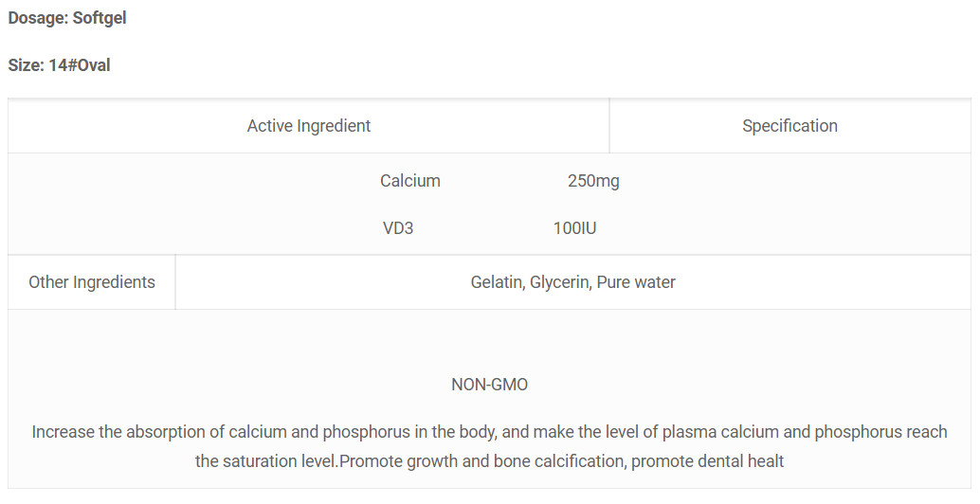Select the Specification header cell
This screenshot has width=980, height=504.
(790, 126)
